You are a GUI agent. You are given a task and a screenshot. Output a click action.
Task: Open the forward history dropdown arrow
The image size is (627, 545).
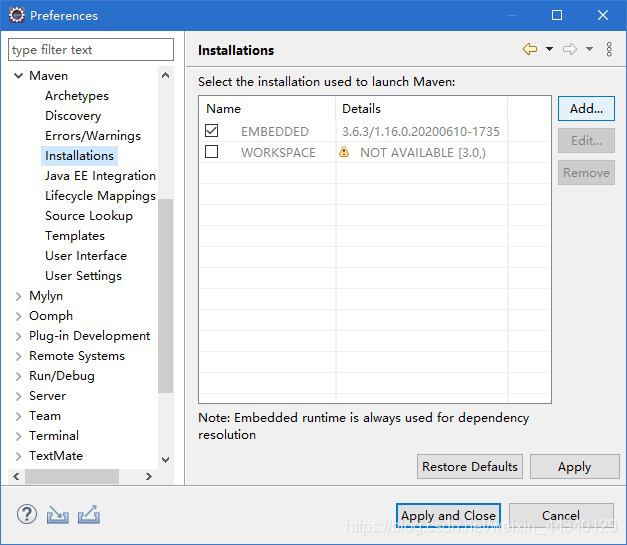click(589, 49)
